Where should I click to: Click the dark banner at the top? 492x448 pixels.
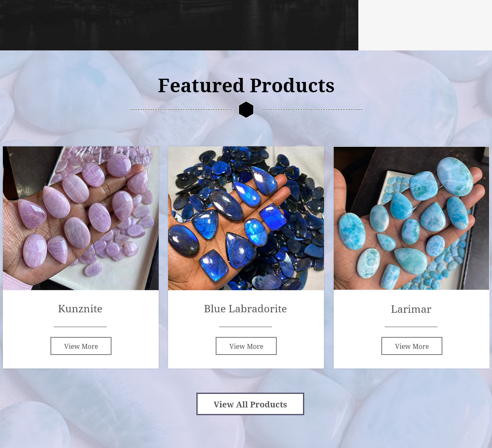click(x=179, y=25)
